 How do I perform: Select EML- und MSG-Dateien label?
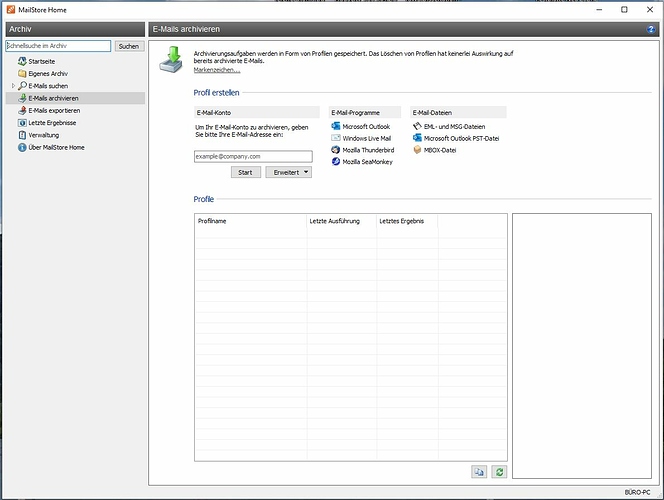[x=454, y=126]
